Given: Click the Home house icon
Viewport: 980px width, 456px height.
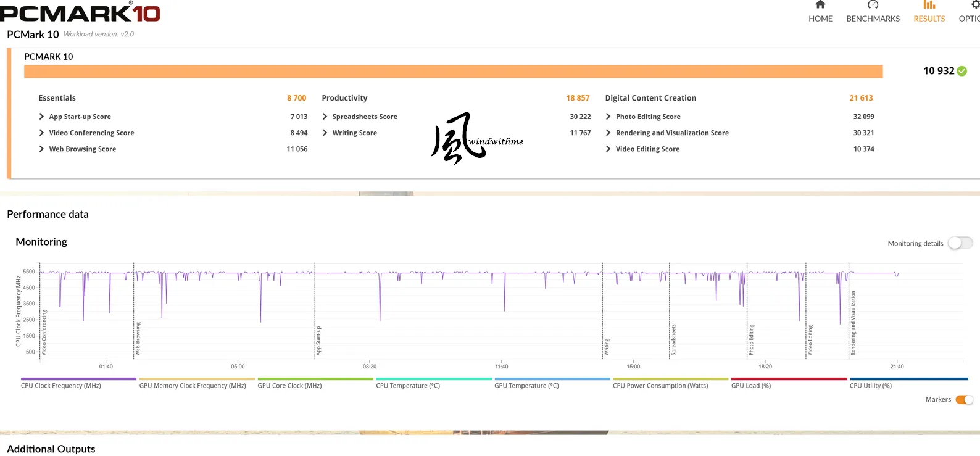Looking at the screenshot, I should coord(820,4).
